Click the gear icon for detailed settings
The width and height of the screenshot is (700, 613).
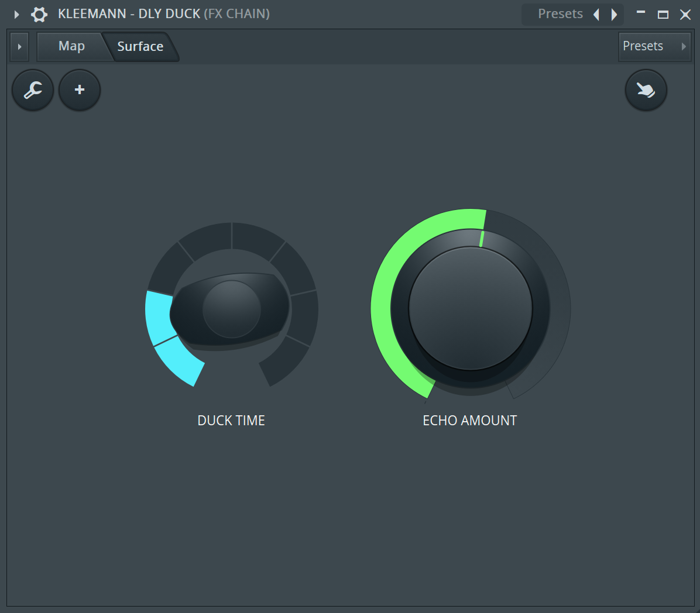[x=39, y=14]
